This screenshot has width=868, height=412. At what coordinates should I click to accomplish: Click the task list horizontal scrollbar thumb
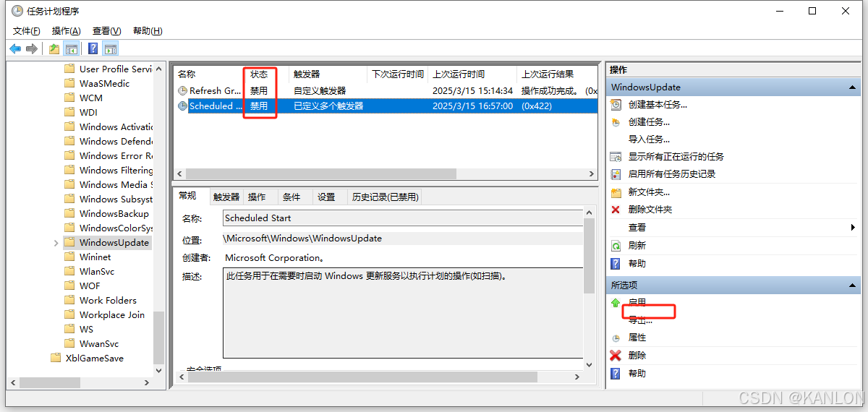(321, 174)
